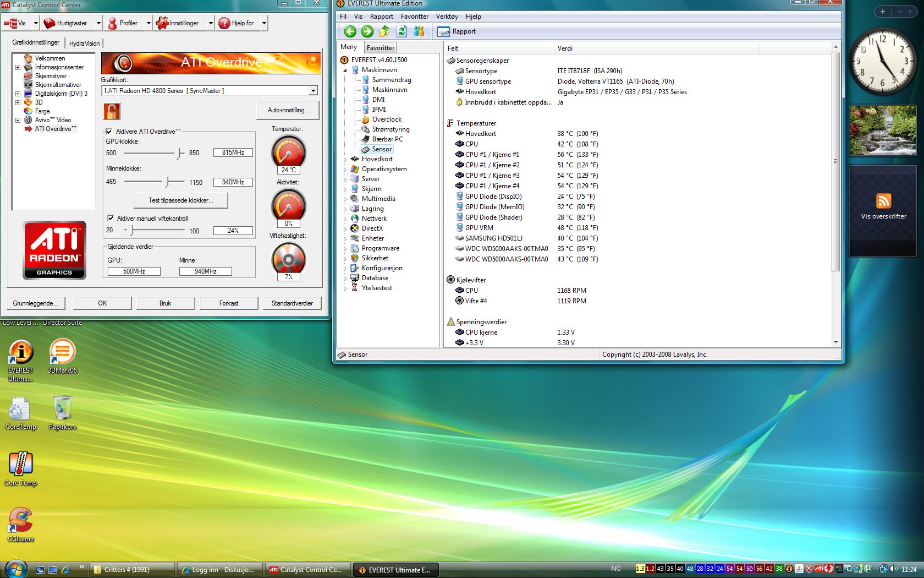Click the green Back arrow in EVEREST toolbar

(350, 31)
